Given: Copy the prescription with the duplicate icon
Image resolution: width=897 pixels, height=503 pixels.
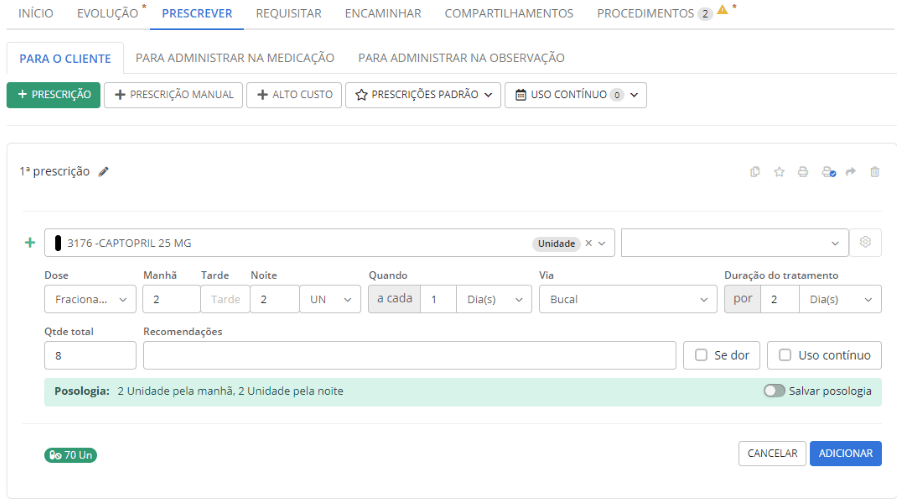Looking at the screenshot, I should [755, 172].
